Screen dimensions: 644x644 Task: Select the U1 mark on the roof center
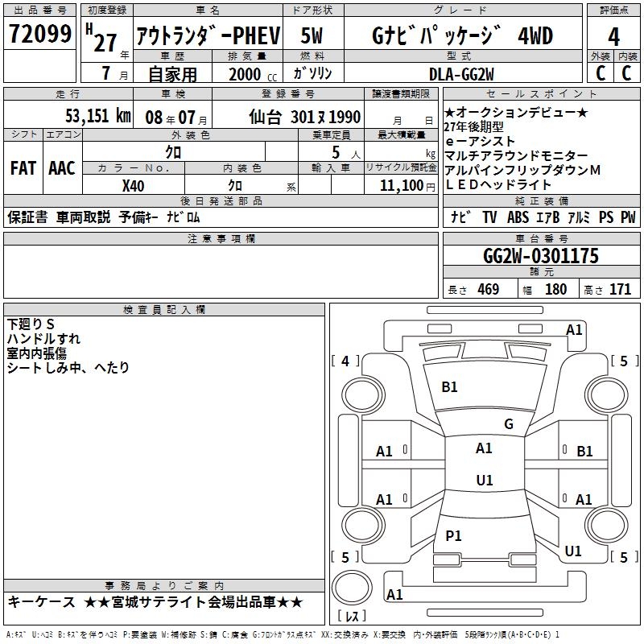pyautogui.click(x=484, y=481)
